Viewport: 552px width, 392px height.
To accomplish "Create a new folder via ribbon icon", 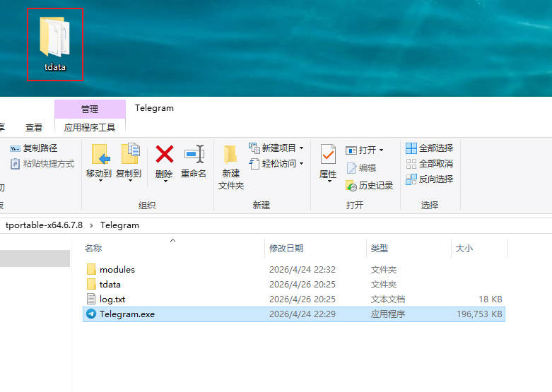I will pos(230,154).
